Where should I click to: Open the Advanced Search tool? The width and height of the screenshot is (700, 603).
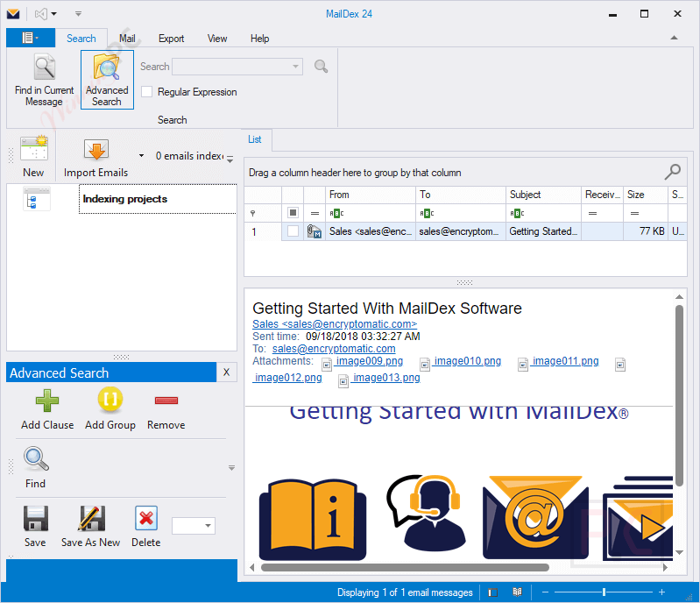pyautogui.click(x=107, y=80)
